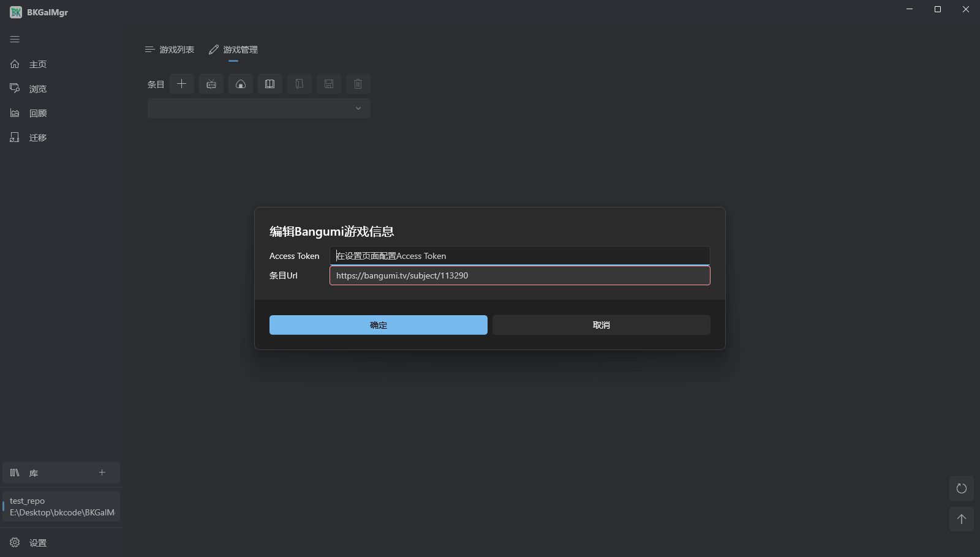Viewport: 980px width, 557px height.
Task: Click the trash delete icon
Action: click(x=358, y=84)
